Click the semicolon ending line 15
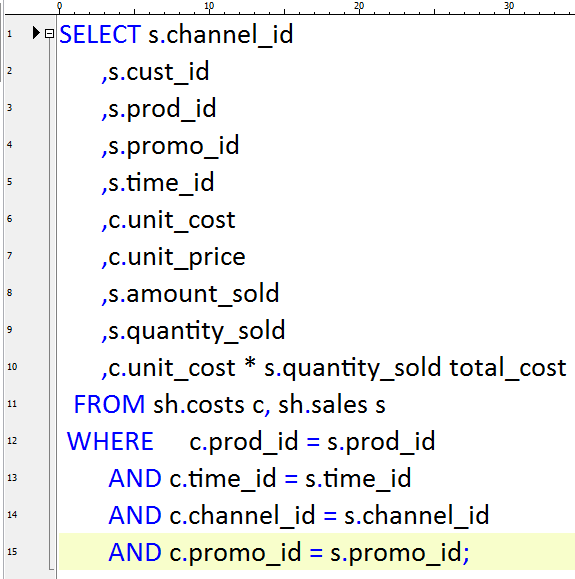The width and height of the screenshot is (575, 579). pos(466,554)
